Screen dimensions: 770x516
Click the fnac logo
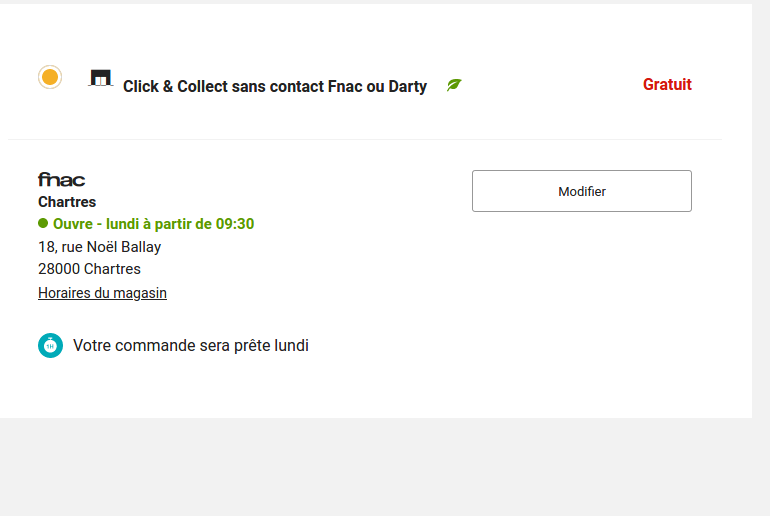[61, 180]
